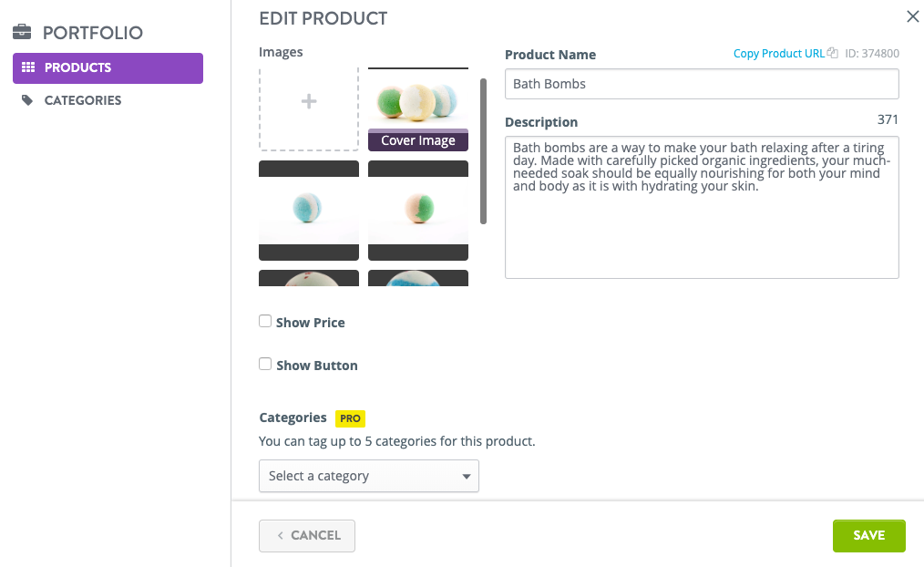Select the blue and white bath bomb thumbnail
This screenshot has height=567, width=924.
[309, 211]
